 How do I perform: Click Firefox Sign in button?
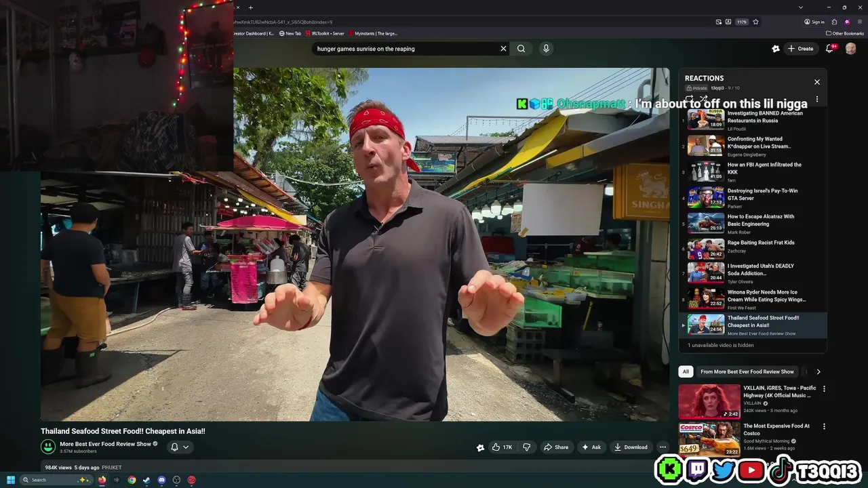click(x=814, y=22)
